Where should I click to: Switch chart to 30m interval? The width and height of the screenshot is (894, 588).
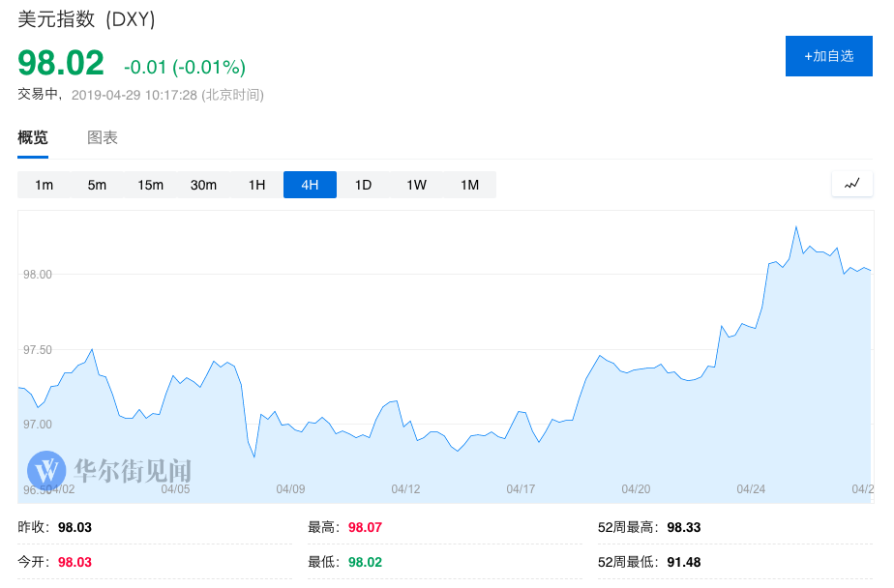coord(203,185)
